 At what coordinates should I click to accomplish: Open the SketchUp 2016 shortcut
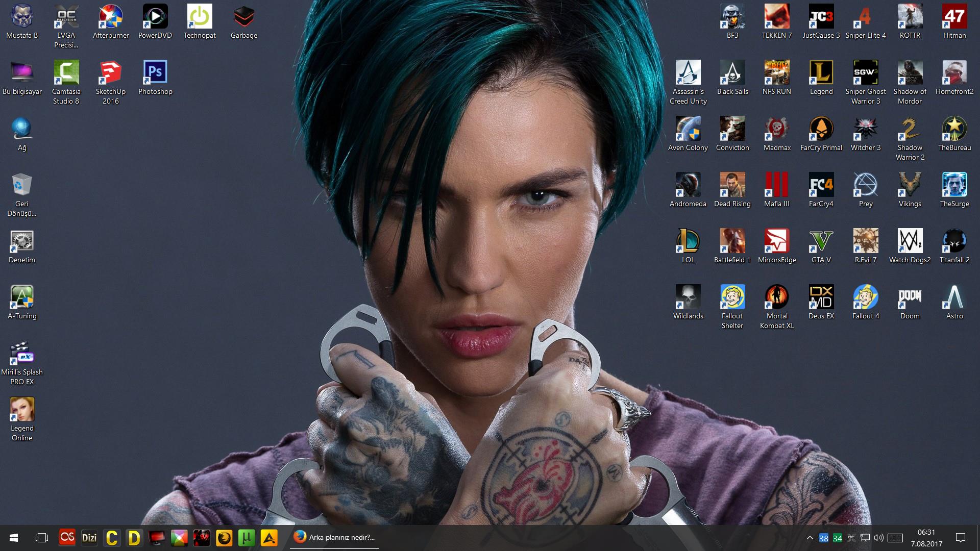coord(110,73)
